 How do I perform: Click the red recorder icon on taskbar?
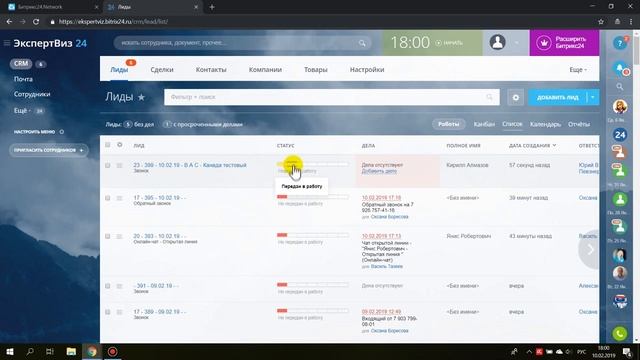point(112,351)
